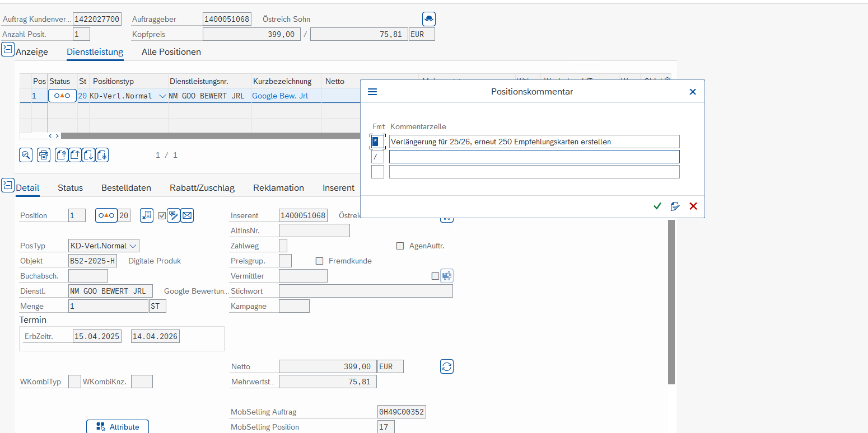Click the start date 15.04.2025 field
This screenshot has width=868, height=433.
(97, 336)
